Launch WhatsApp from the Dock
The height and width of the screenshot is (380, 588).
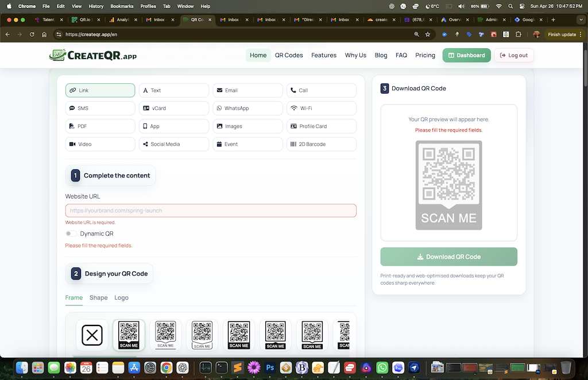click(x=382, y=367)
